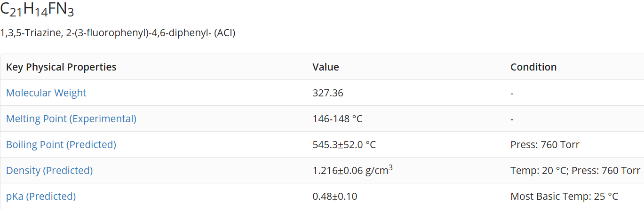Screen dimensions: 644x213
Task: Open the Density (Predicted) link
Action: [49, 171]
